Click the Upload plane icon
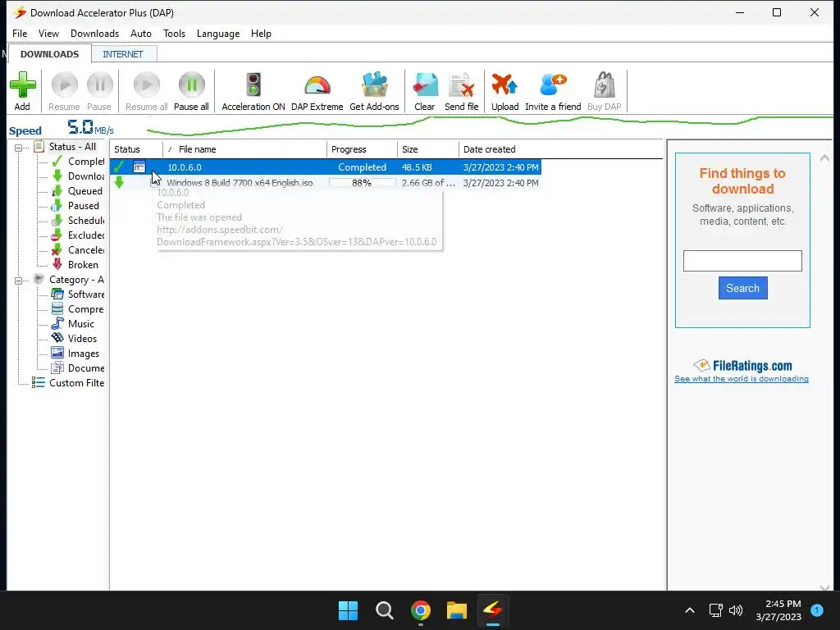 [504, 85]
